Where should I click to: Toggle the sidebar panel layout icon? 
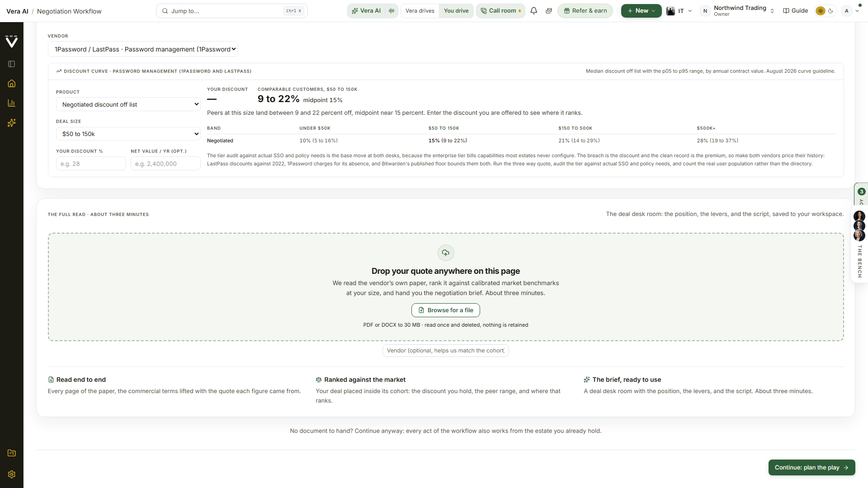tap(12, 64)
